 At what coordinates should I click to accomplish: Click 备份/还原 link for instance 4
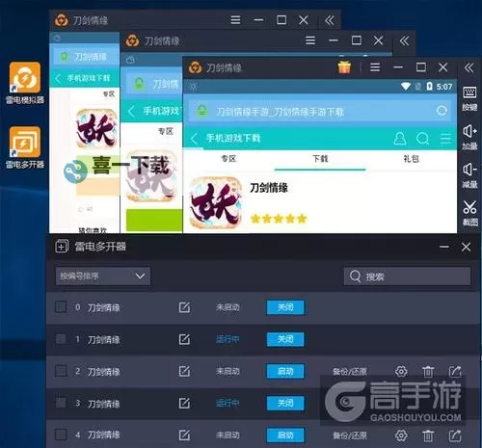pos(350,435)
